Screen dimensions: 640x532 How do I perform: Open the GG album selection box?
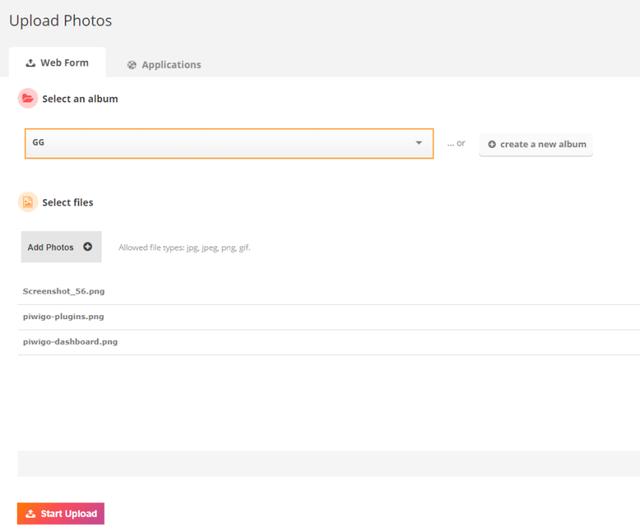(x=229, y=143)
